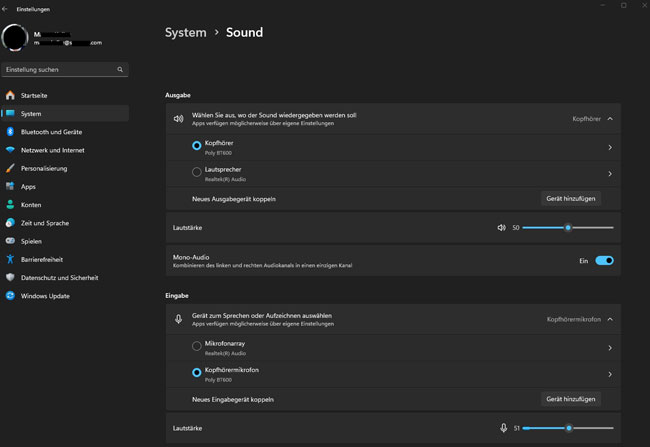The height and width of the screenshot is (447, 650).
Task: Click the search magnifier icon
Action: click(x=121, y=70)
